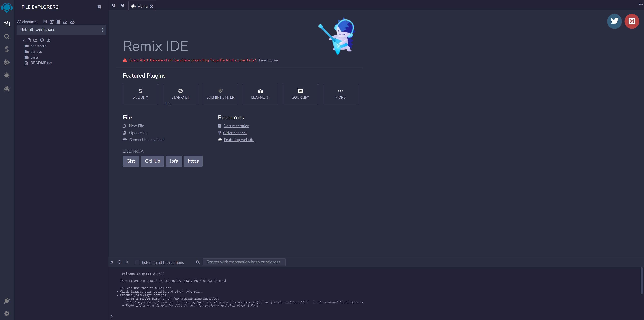
Task: Click the create new workspace icon
Action: pyautogui.click(x=45, y=22)
